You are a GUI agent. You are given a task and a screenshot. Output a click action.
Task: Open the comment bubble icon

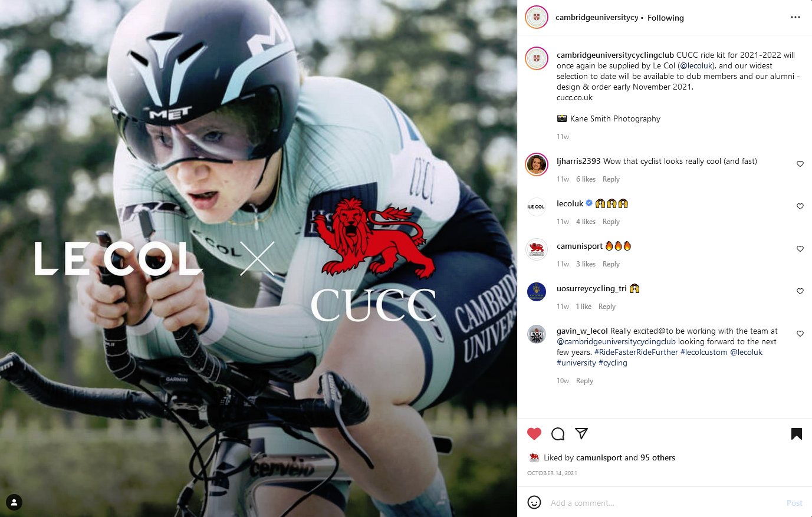[x=558, y=434]
